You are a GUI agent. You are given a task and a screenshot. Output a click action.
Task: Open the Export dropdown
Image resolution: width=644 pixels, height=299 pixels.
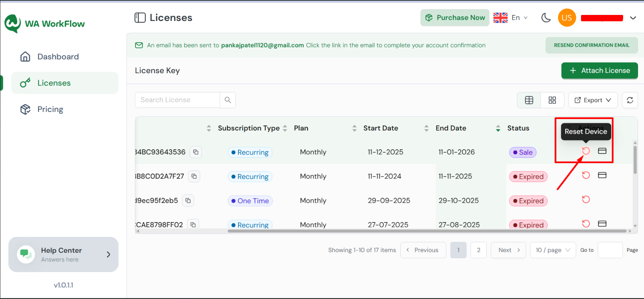(x=593, y=100)
